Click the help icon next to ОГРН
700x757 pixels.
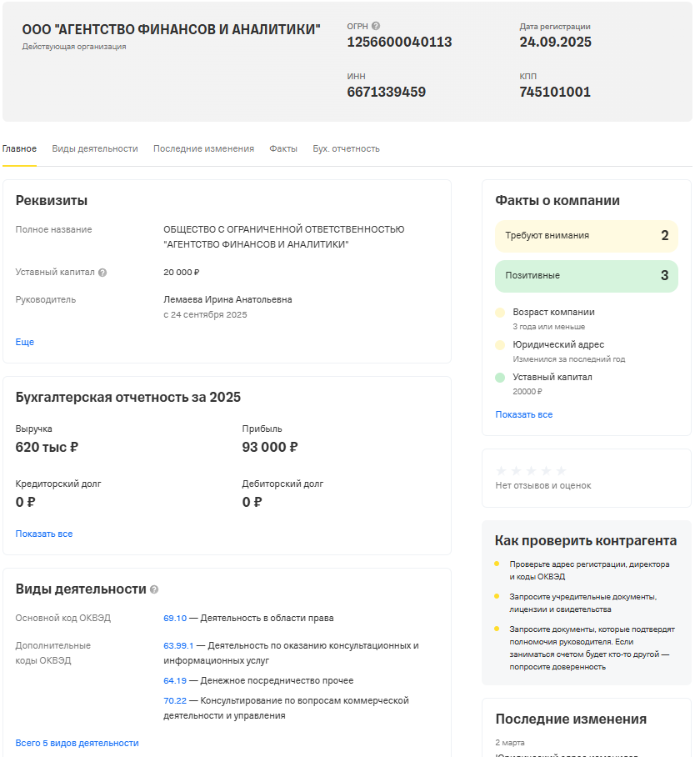pyautogui.click(x=376, y=26)
